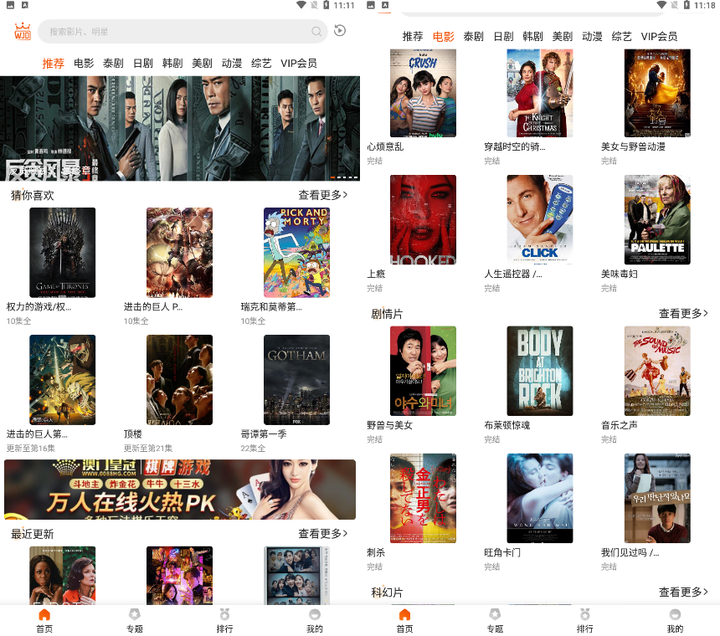The width and height of the screenshot is (720, 636).
Task: Select left screen 泰剧 tab
Action: [113, 63]
